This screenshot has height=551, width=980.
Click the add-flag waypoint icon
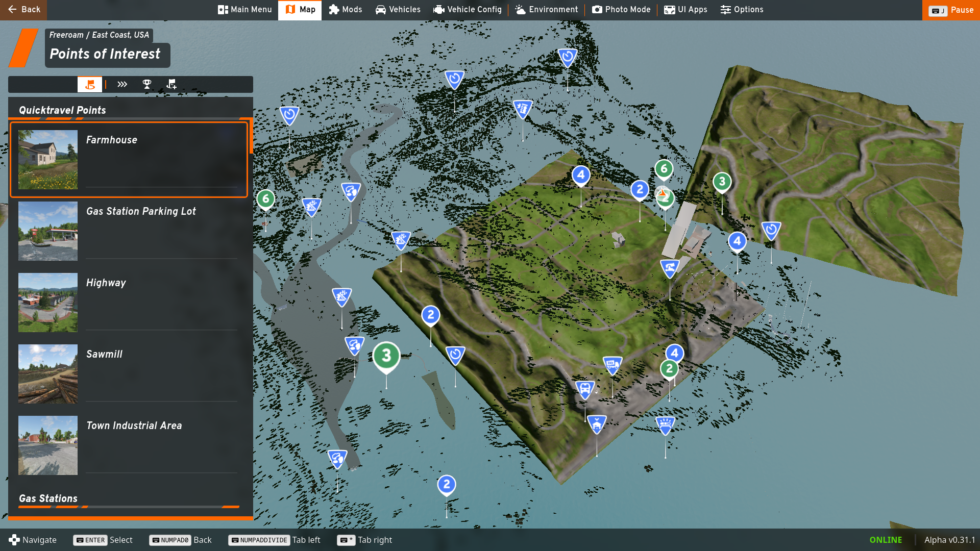(171, 84)
